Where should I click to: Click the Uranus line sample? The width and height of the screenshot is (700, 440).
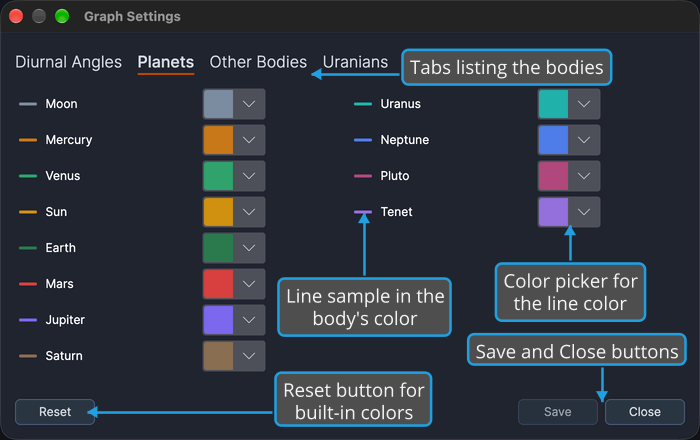point(362,104)
